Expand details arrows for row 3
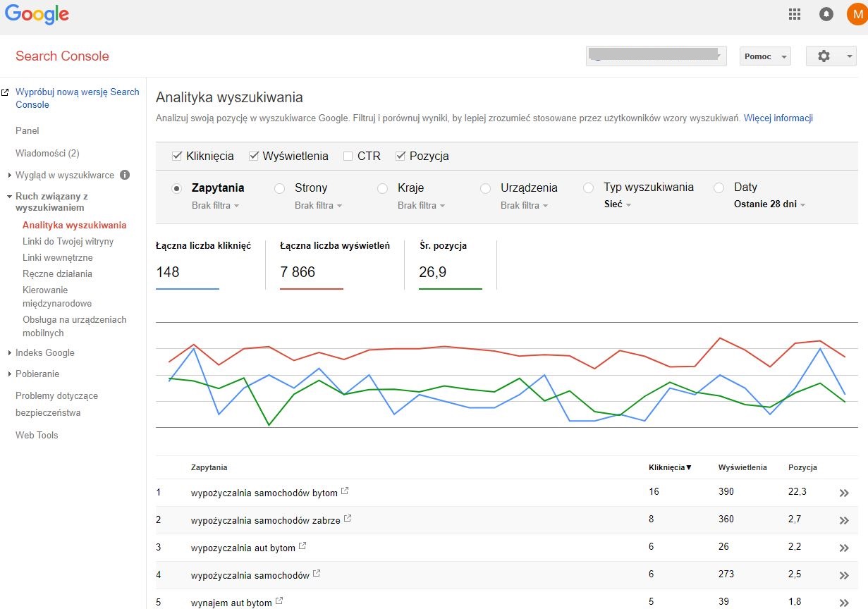Viewport: 868px width, 609px height. (844, 548)
